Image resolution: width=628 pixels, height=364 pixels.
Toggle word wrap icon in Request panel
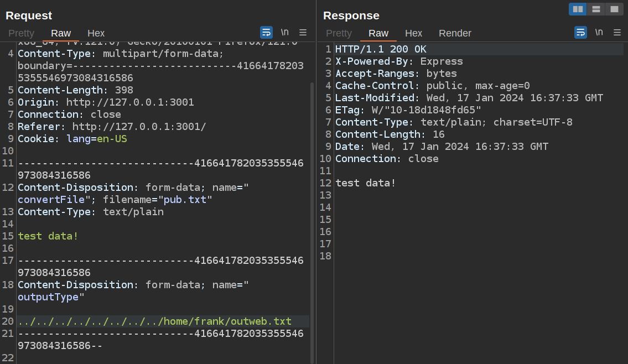pyautogui.click(x=266, y=32)
